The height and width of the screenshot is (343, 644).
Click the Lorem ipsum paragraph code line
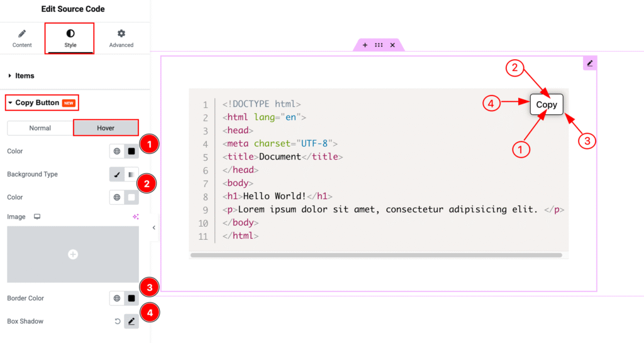[x=393, y=210]
